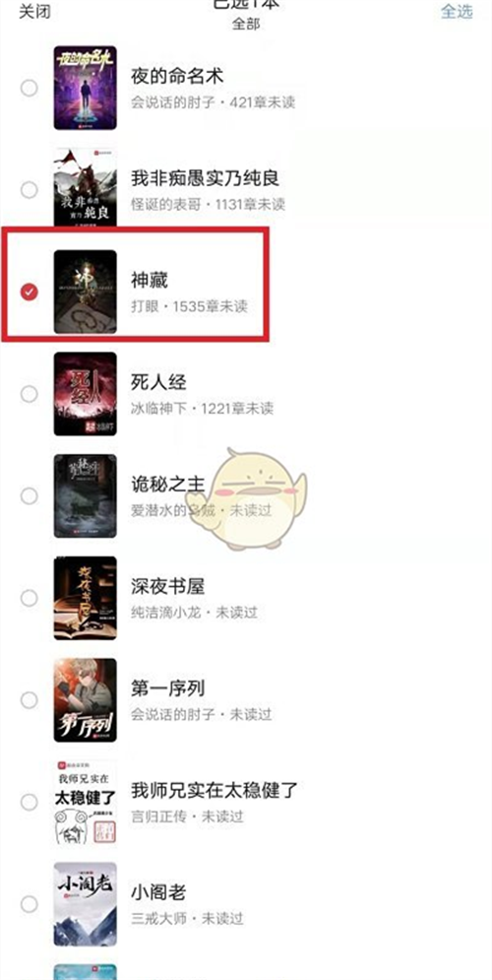Tap the 深夜书屋 title text
This screenshot has height=980, width=492.
(168, 586)
